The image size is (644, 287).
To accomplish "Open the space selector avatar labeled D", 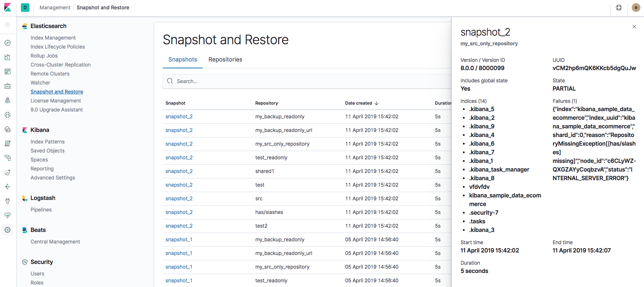I will point(25,8).
